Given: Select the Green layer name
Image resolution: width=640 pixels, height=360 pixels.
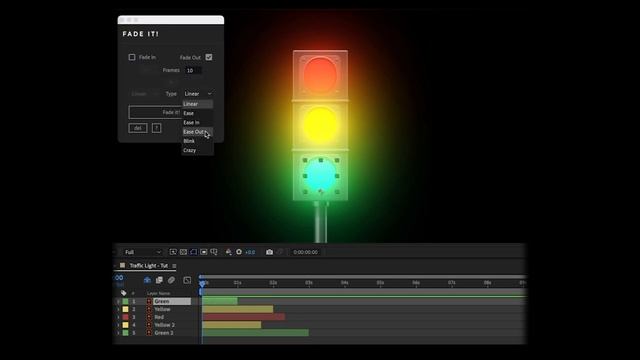Looking at the screenshot, I should [162, 301].
